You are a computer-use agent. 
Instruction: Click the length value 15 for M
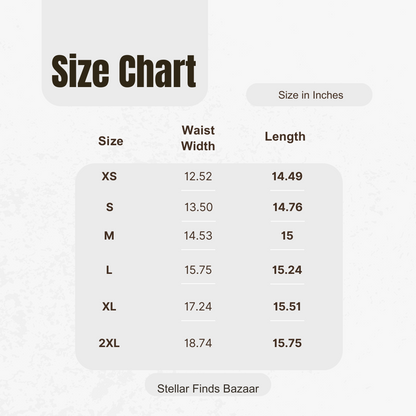[287, 236]
